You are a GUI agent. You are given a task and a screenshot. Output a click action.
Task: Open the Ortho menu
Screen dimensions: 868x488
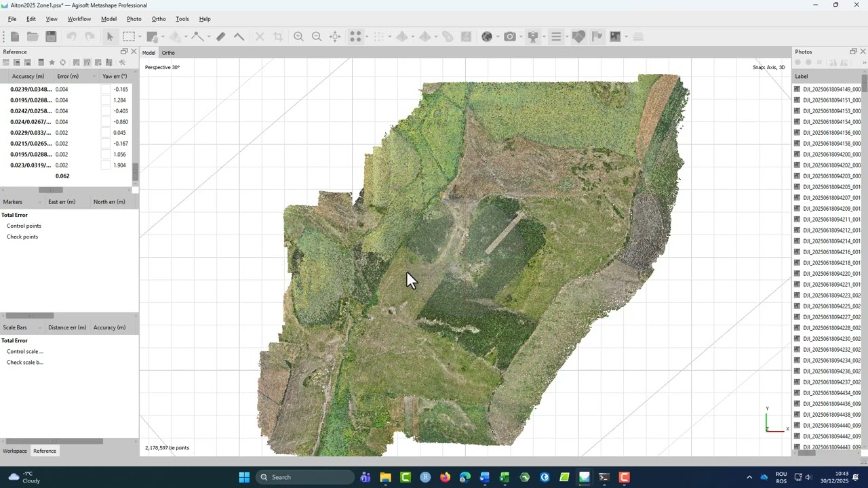tap(159, 19)
